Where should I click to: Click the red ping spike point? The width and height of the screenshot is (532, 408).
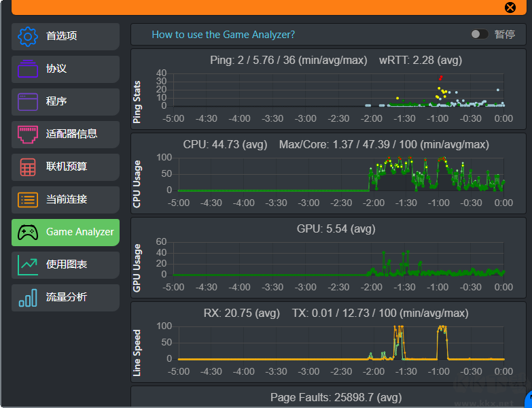click(440, 78)
